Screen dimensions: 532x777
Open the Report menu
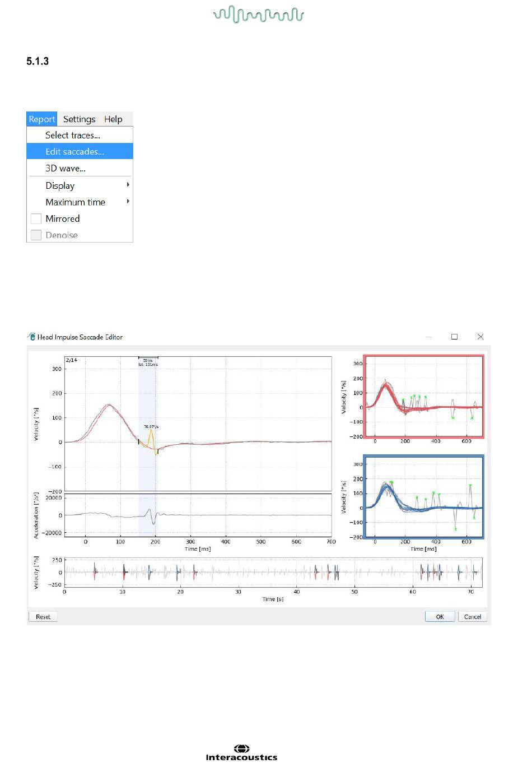(x=42, y=119)
